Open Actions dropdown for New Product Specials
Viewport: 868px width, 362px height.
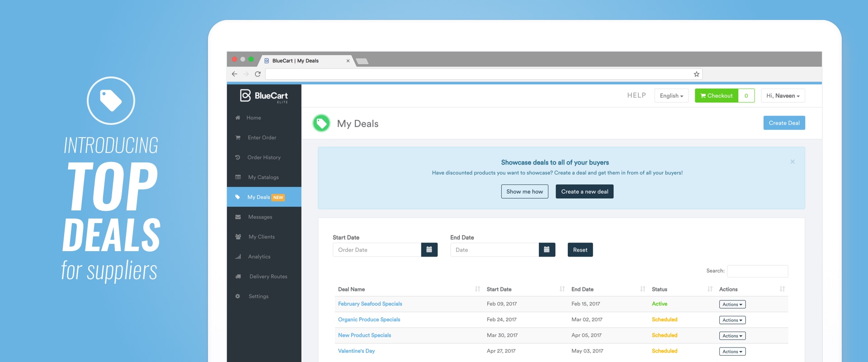pyautogui.click(x=732, y=336)
